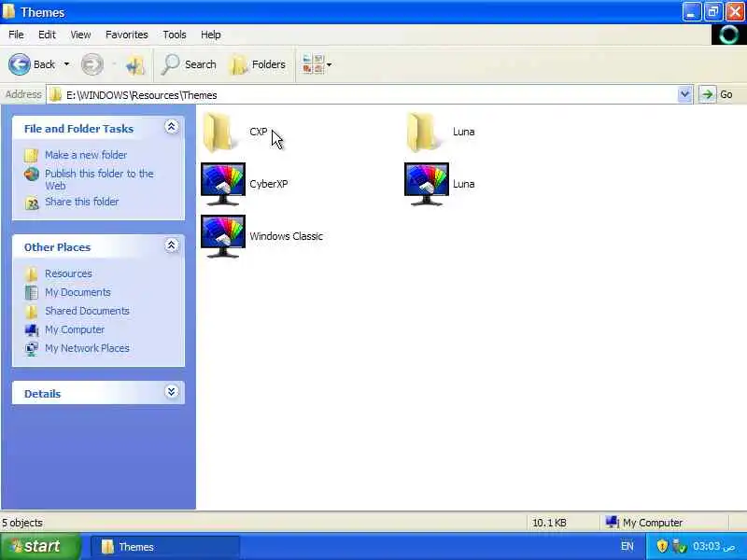Click the Shared Documents folder icon
Screen dimensions: 747x560
coord(32,312)
